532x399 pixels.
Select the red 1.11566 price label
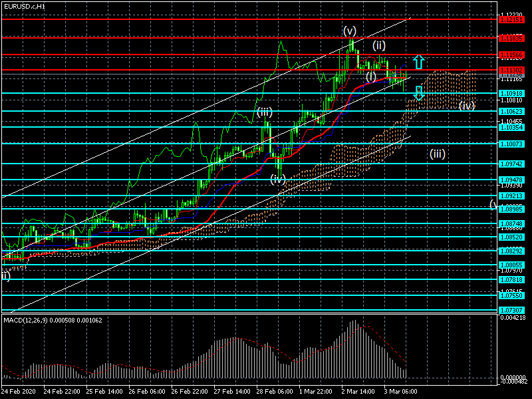[x=511, y=55]
